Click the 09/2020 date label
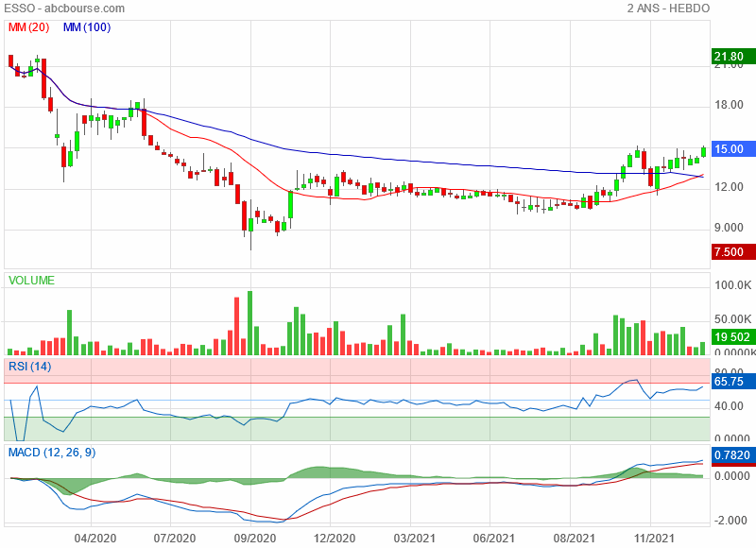756x548 pixels. pyautogui.click(x=254, y=539)
